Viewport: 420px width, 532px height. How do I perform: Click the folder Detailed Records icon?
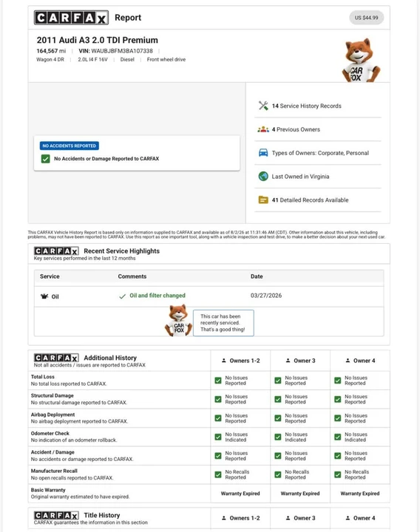tap(263, 199)
